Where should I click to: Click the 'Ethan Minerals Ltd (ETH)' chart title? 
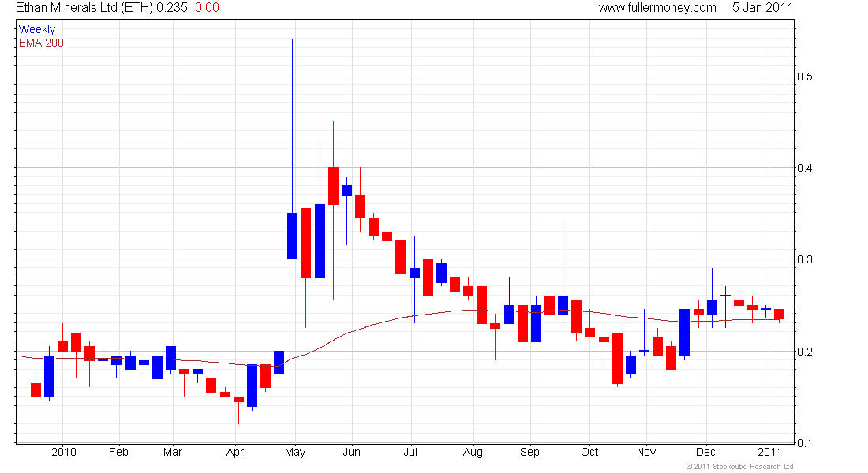[x=84, y=8]
